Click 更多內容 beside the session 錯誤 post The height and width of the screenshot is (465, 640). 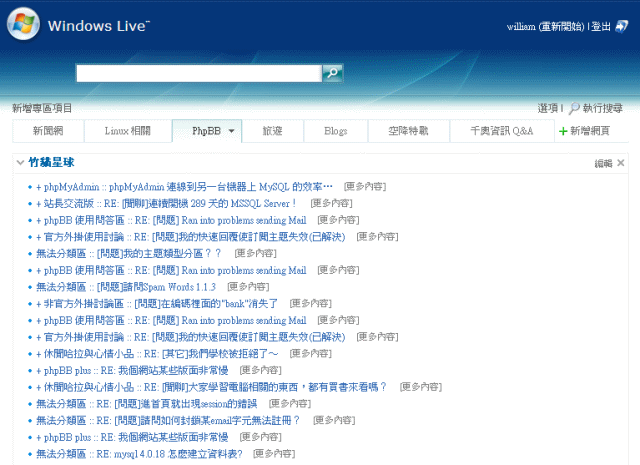tap(290, 403)
